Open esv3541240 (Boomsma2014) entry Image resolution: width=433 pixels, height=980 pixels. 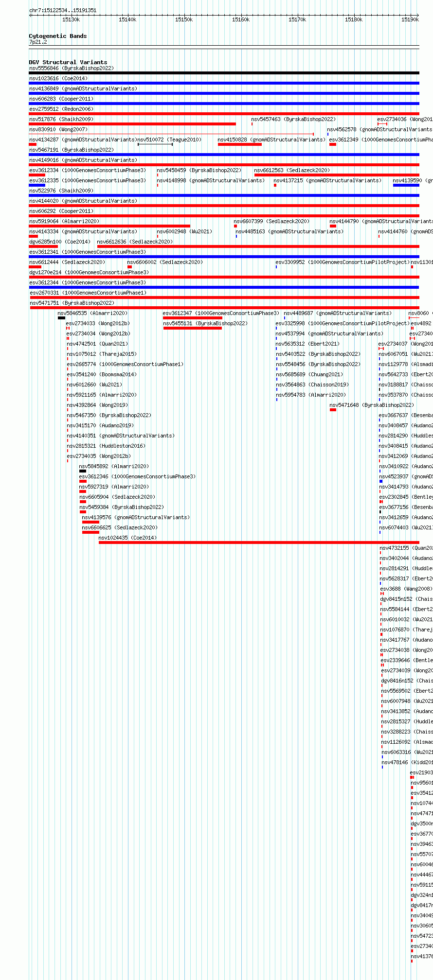point(102,374)
